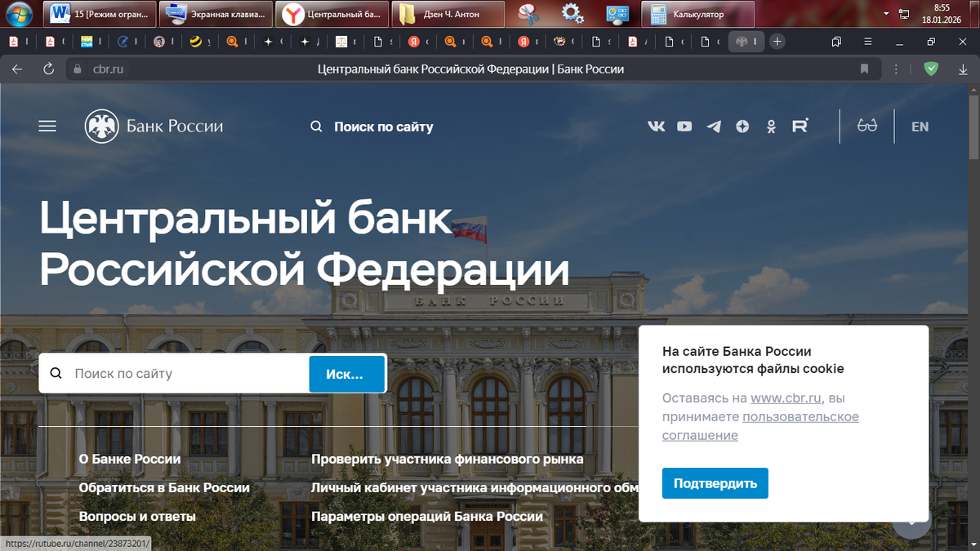Go back with browser back arrow

coord(18,69)
